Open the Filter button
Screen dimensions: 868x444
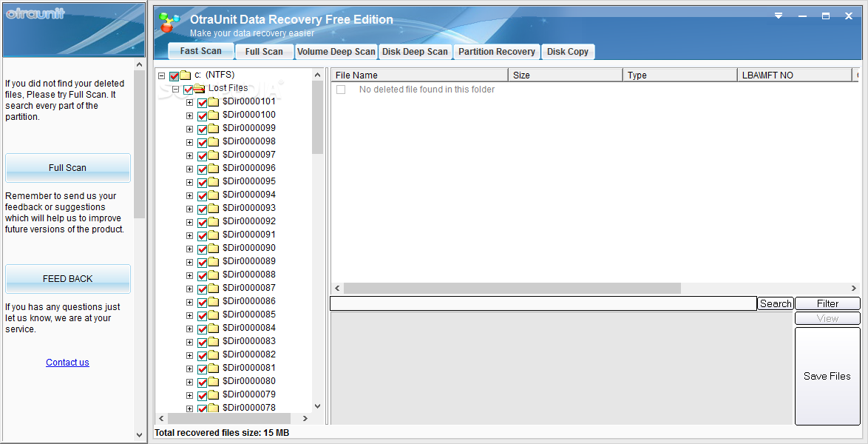coord(827,303)
